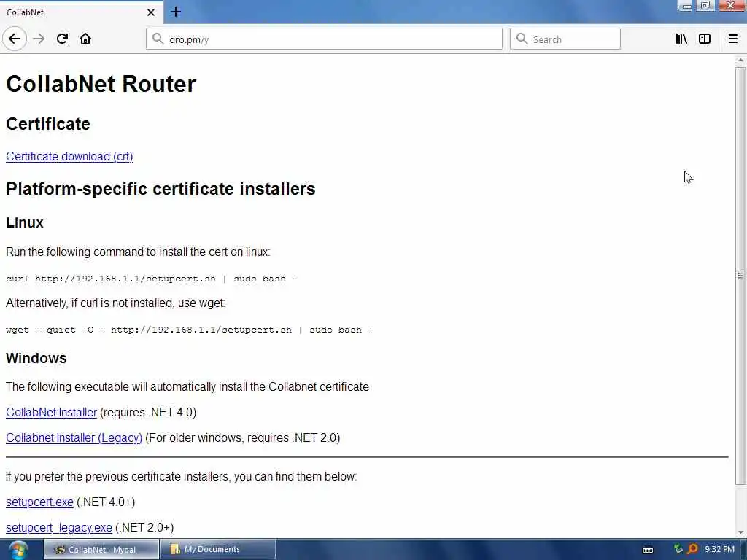Click the 'Linux' section heading
747x560 pixels.
[25, 223]
